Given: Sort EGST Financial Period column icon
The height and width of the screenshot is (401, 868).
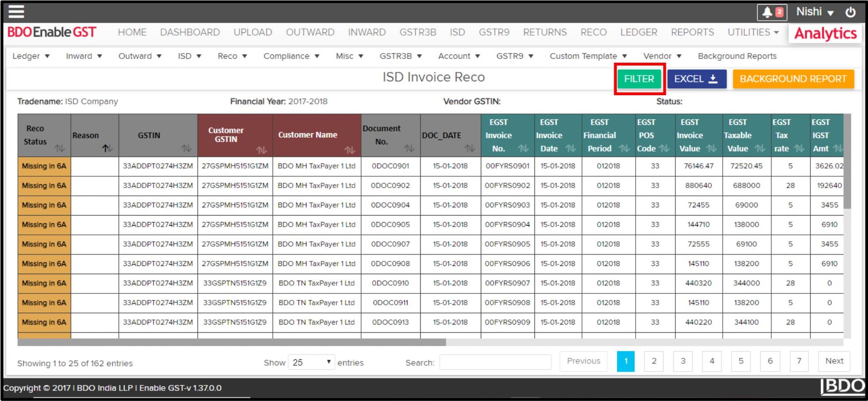Looking at the screenshot, I should tap(624, 148).
